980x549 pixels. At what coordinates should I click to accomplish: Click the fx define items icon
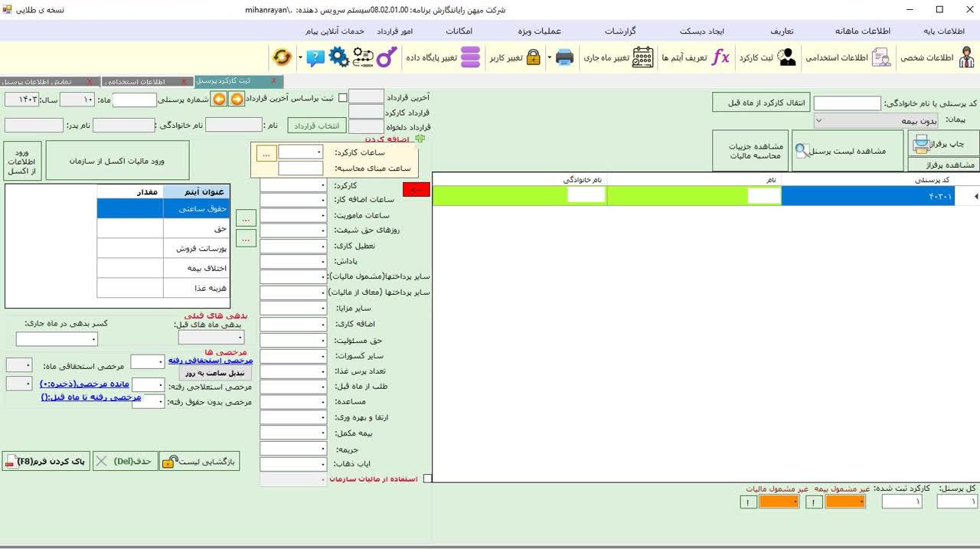720,57
